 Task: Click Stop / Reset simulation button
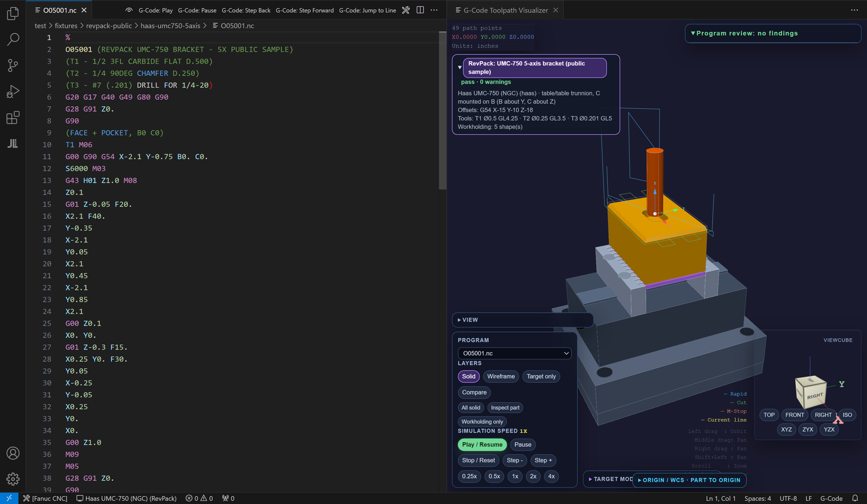[x=478, y=460]
